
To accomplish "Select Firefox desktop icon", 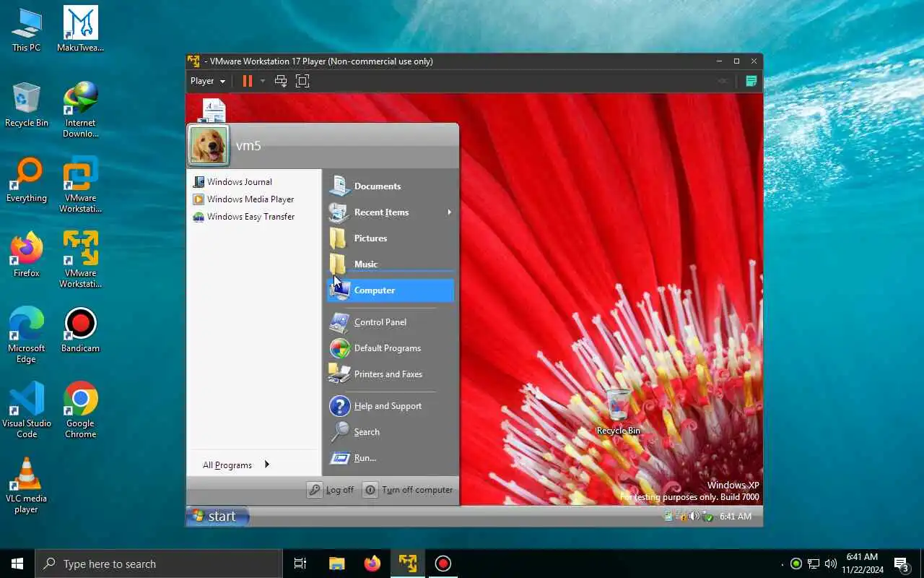I will (27, 256).
